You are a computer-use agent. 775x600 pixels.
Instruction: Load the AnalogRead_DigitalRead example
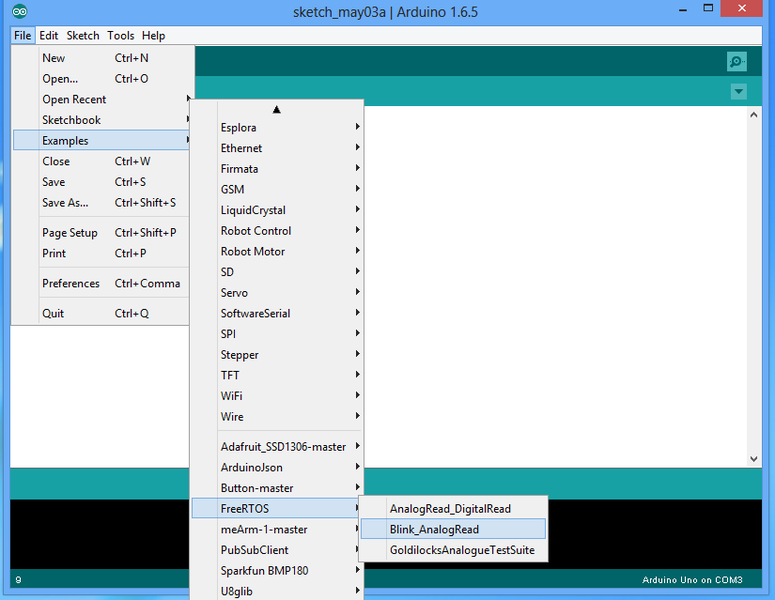pos(453,509)
